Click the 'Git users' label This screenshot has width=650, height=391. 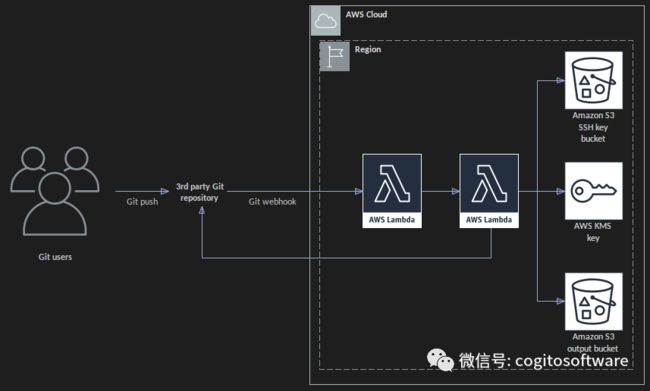tap(55, 257)
